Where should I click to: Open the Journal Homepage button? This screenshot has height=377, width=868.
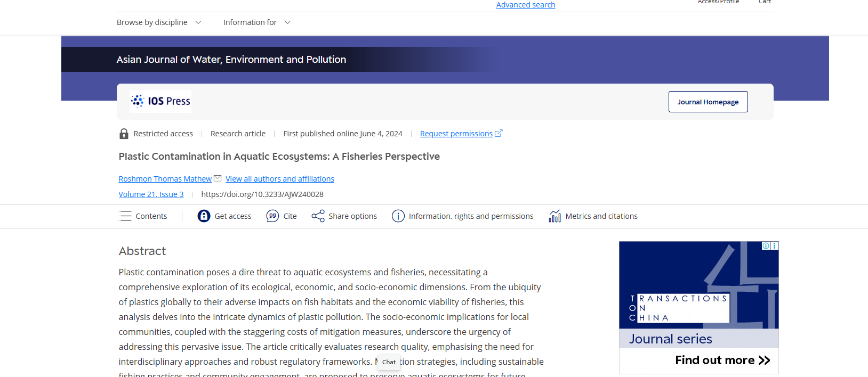(708, 102)
